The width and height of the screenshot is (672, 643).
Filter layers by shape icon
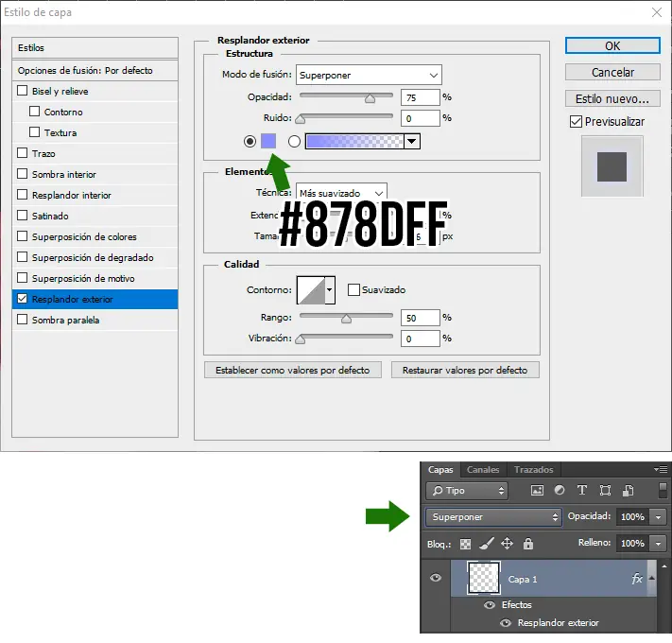(605, 491)
